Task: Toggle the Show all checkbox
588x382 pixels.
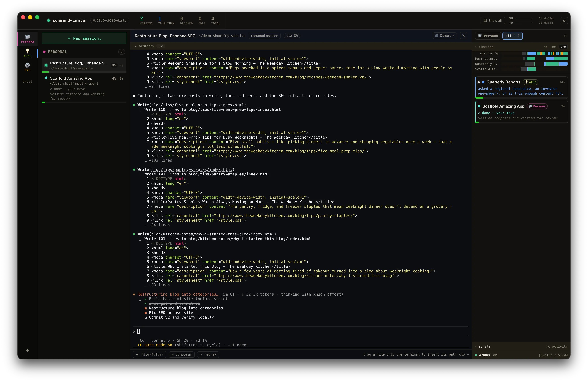Action: pyautogui.click(x=492, y=20)
